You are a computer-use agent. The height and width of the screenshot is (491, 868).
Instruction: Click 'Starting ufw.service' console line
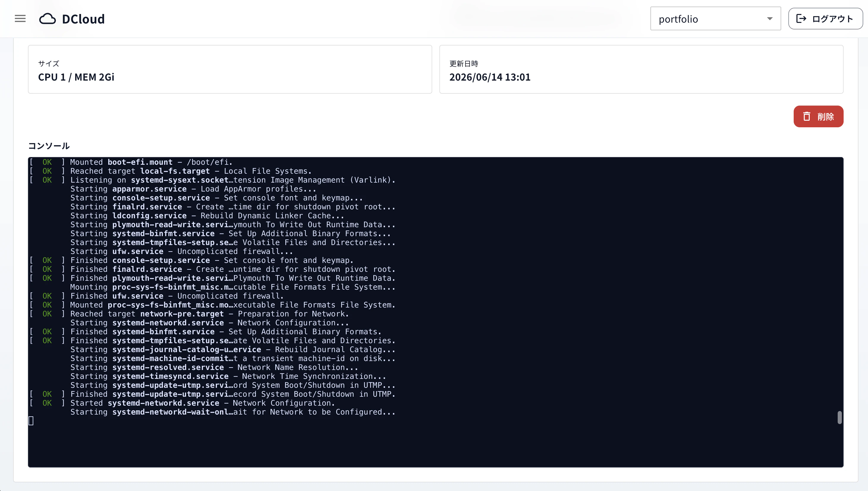point(182,252)
